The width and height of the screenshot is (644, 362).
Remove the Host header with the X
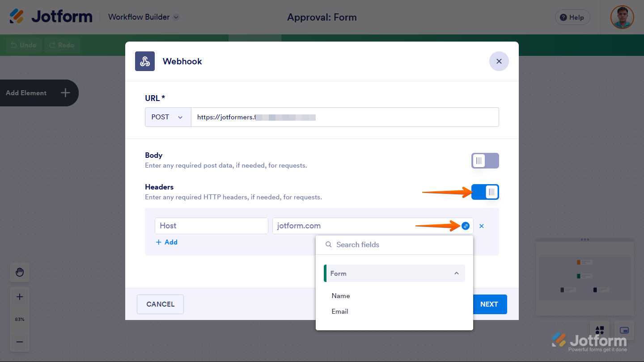click(x=481, y=226)
